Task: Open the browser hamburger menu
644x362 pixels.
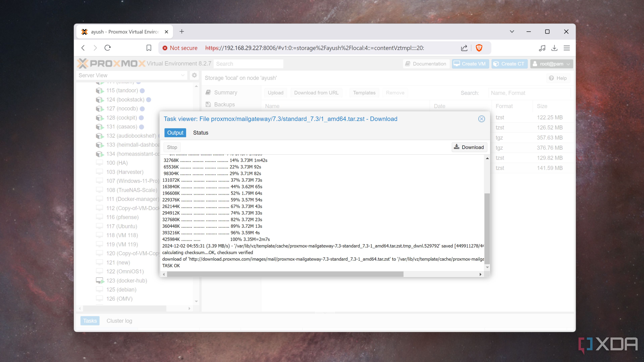Action: click(567, 48)
